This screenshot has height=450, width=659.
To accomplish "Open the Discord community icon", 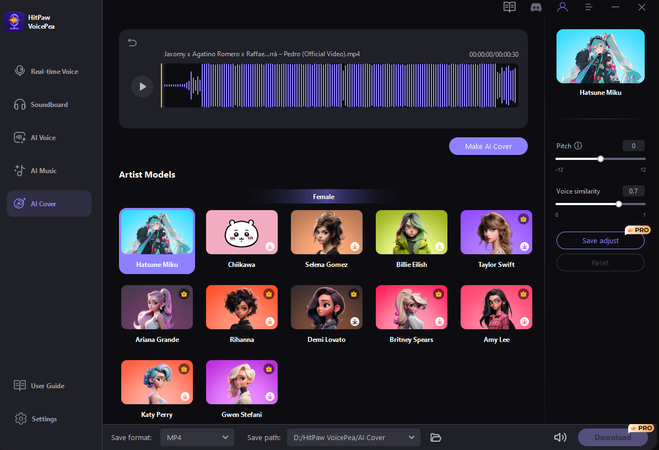I will click(x=536, y=7).
